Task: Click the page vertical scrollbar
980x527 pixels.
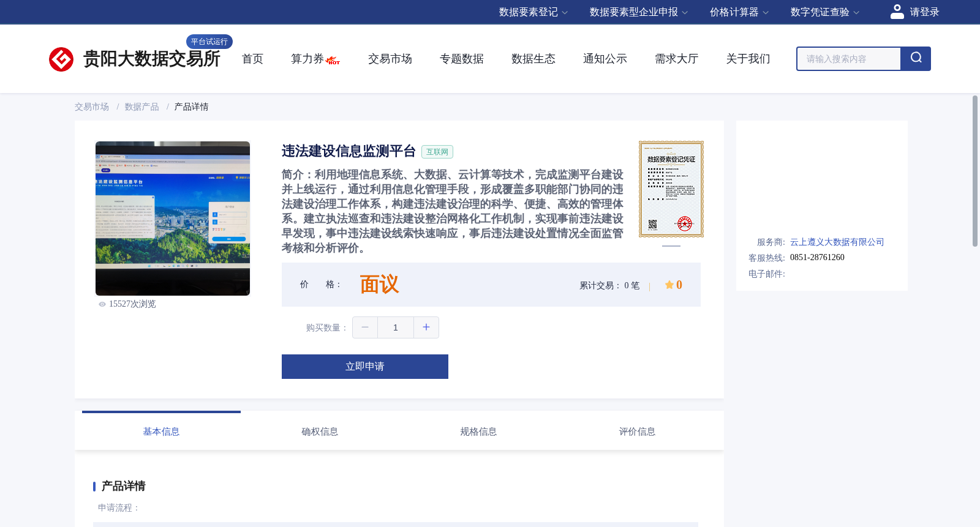Action: [975, 171]
